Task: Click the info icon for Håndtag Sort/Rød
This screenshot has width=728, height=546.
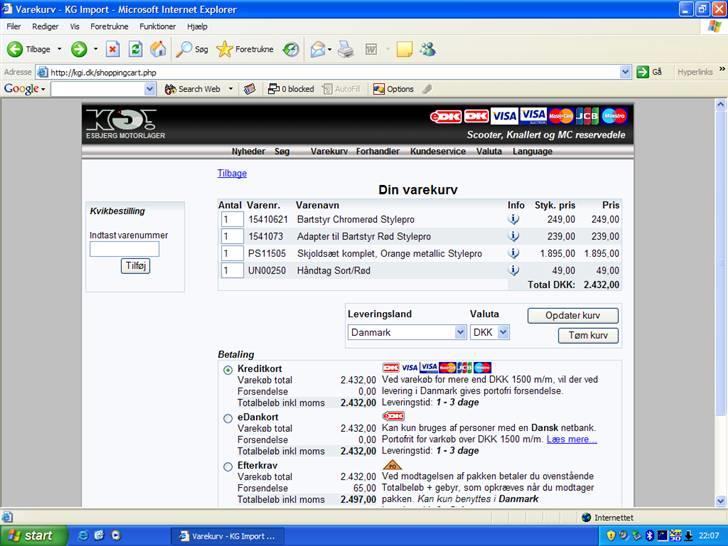Action: 513,270
